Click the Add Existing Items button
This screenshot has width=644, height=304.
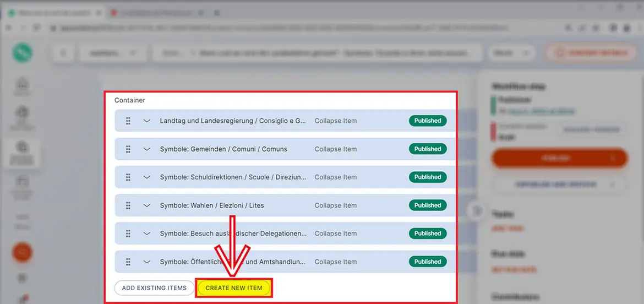pyautogui.click(x=154, y=288)
